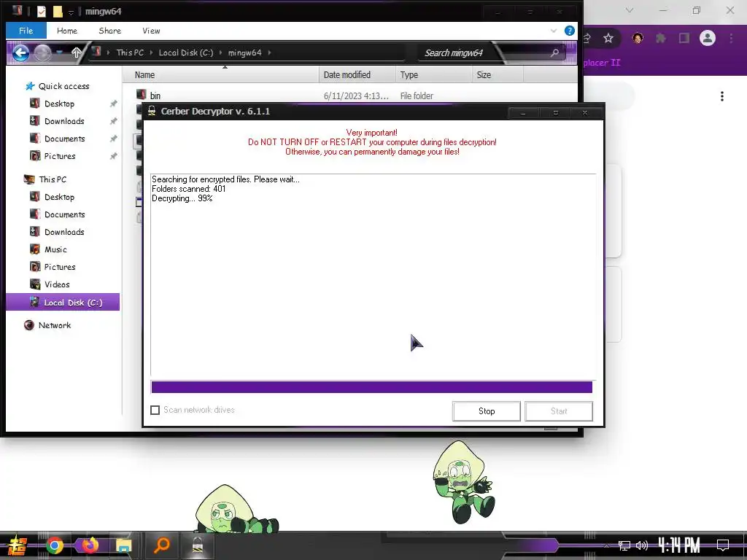Click the new folder icon in title bar
Screen dimensions: 747x560
(58, 11)
